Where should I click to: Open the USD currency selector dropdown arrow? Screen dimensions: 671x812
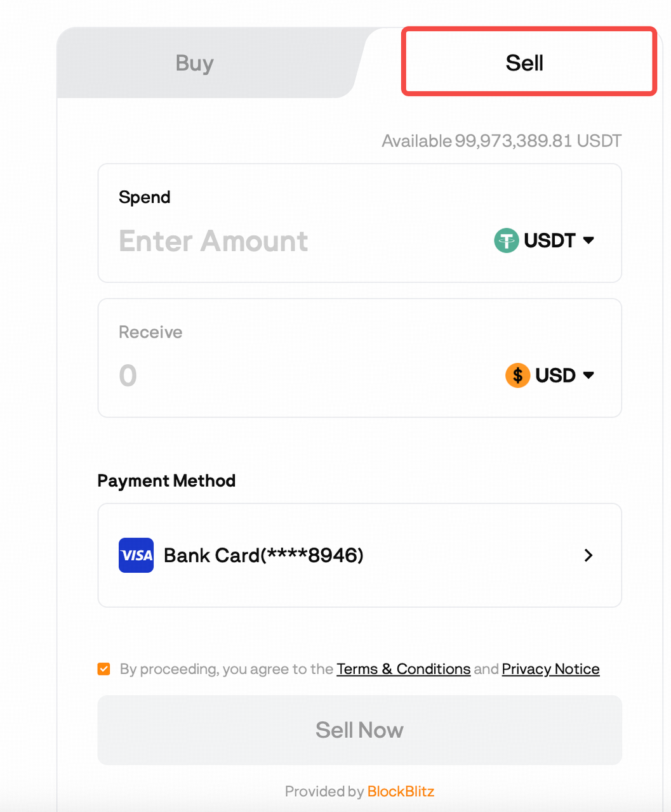(x=588, y=375)
